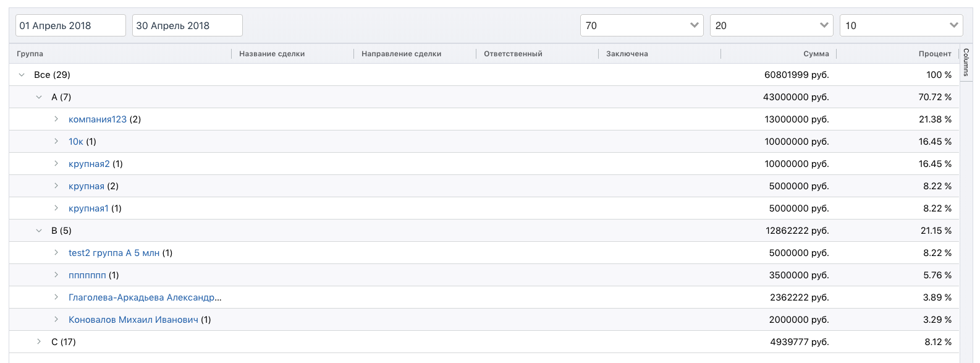Open the компания123 link
Screen dimensions: 980x363
point(98,119)
